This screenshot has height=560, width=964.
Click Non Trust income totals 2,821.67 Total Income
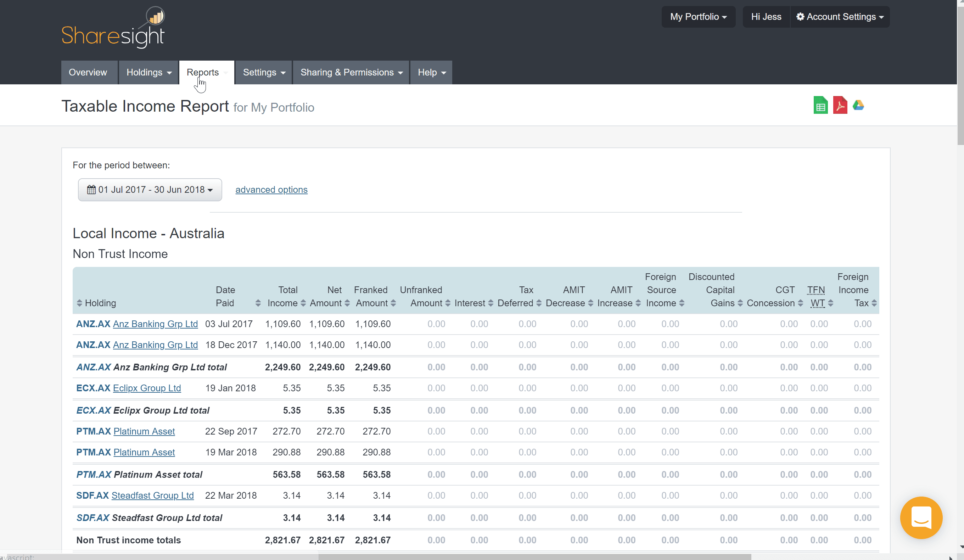[x=283, y=540]
